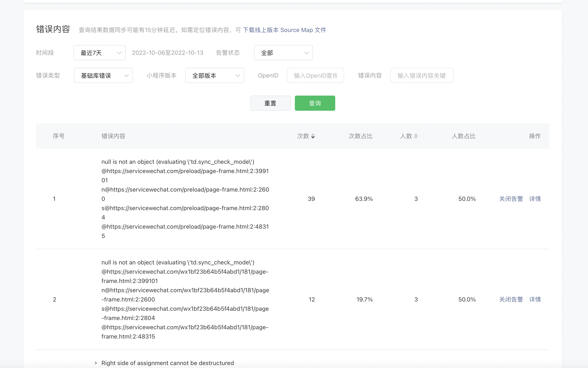The height and width of the screenshot is (368, 588).
Task: Click the 次数占比 column header
Action: [360, 136]
